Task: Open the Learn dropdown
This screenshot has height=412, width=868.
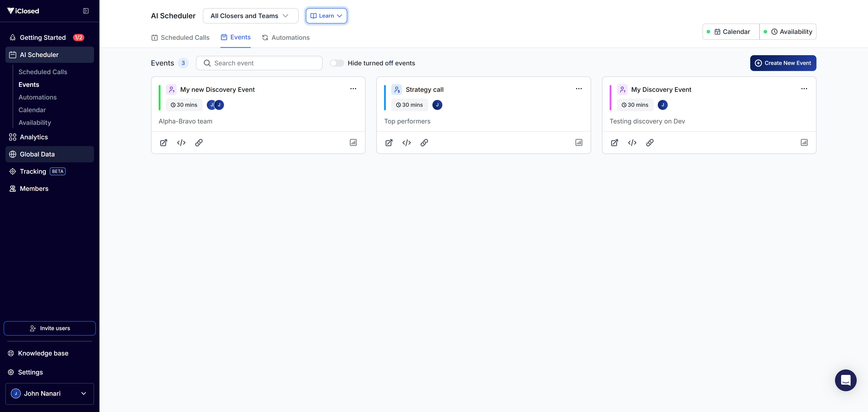Action: pos(326,16)
